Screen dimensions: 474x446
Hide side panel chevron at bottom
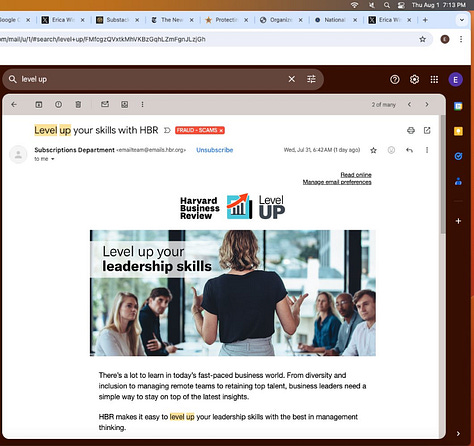(x=458, y=434)
